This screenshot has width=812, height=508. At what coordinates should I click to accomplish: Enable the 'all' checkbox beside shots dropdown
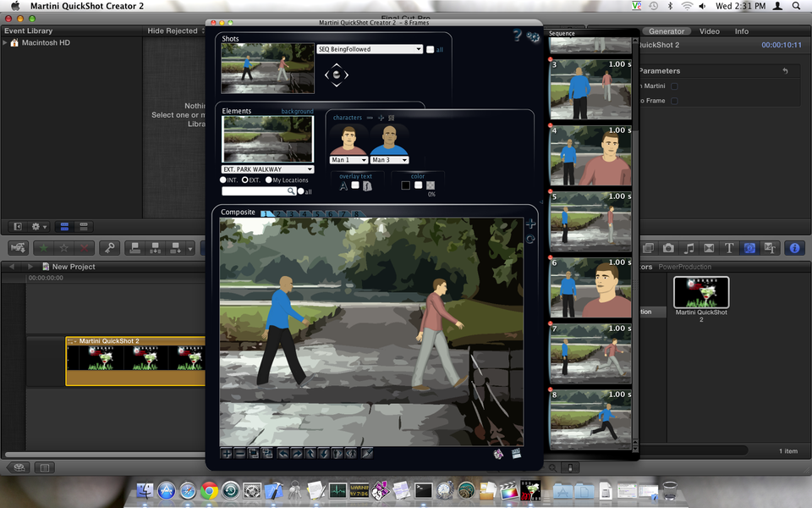coord(431,50)
